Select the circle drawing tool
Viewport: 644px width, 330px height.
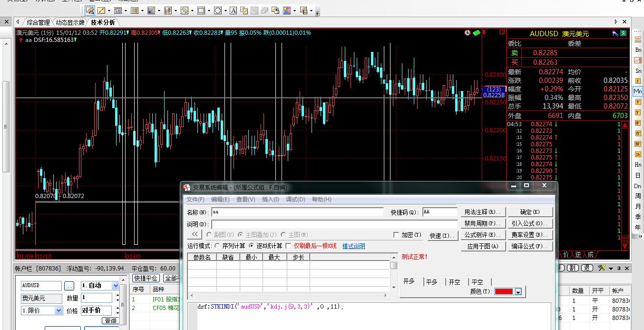coord(217,10)
